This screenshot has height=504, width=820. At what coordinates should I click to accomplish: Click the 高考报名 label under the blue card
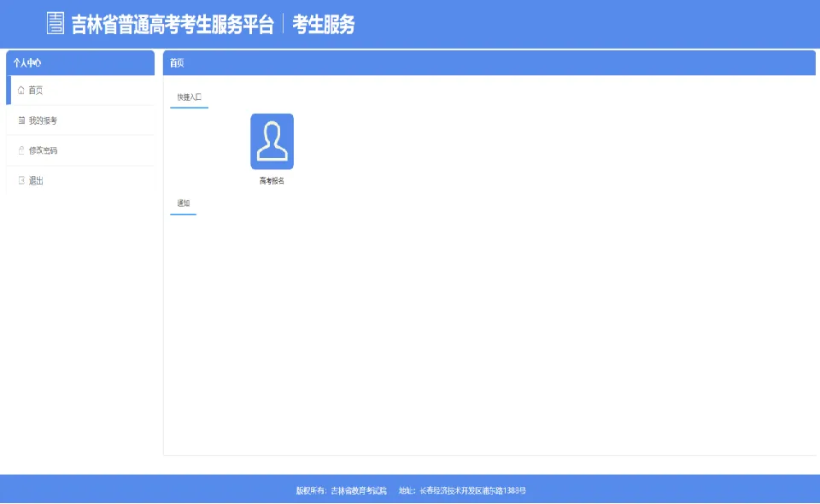[272, 181]
